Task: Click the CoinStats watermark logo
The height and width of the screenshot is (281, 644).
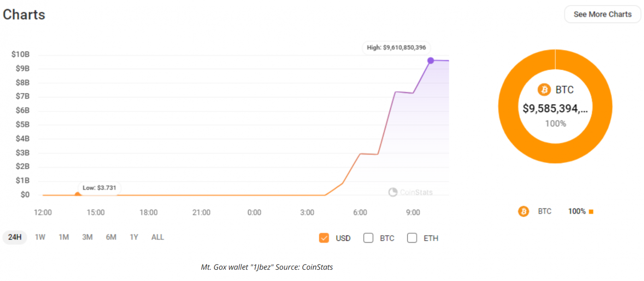Action: 392,192
